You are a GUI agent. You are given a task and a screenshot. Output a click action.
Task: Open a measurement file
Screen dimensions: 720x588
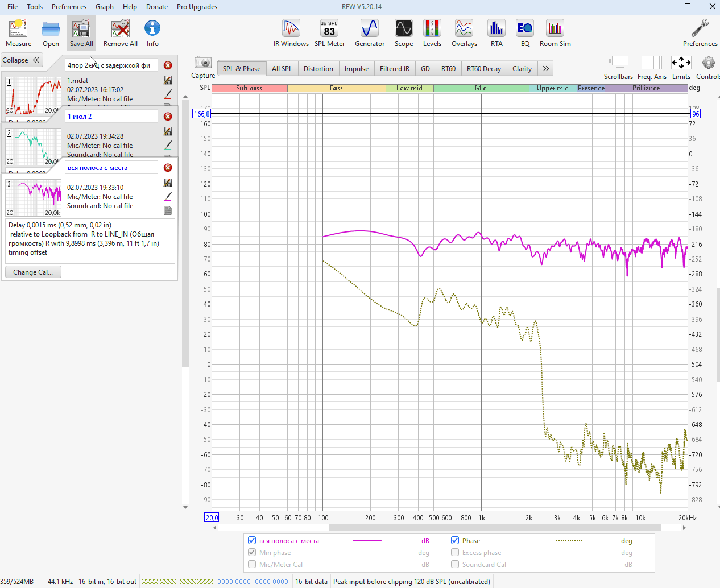[51, 33]
